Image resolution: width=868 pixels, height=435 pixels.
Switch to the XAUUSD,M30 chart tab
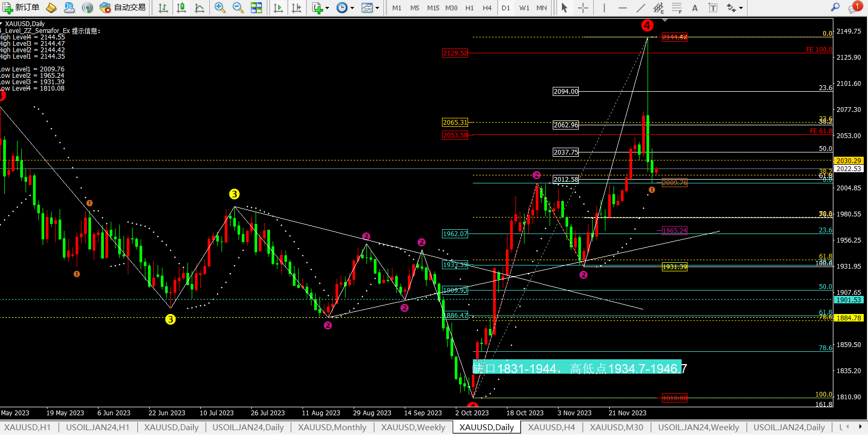point(617,427)
